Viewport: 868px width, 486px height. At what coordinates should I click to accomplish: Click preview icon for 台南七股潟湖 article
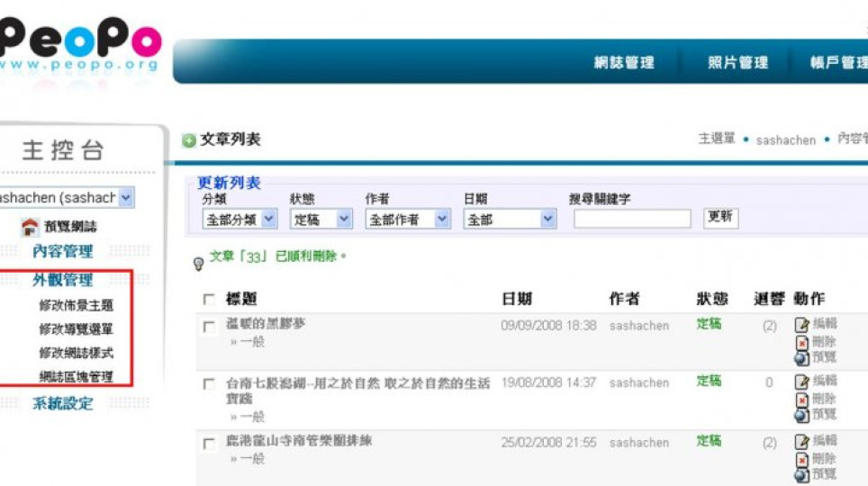click(801, 415)
